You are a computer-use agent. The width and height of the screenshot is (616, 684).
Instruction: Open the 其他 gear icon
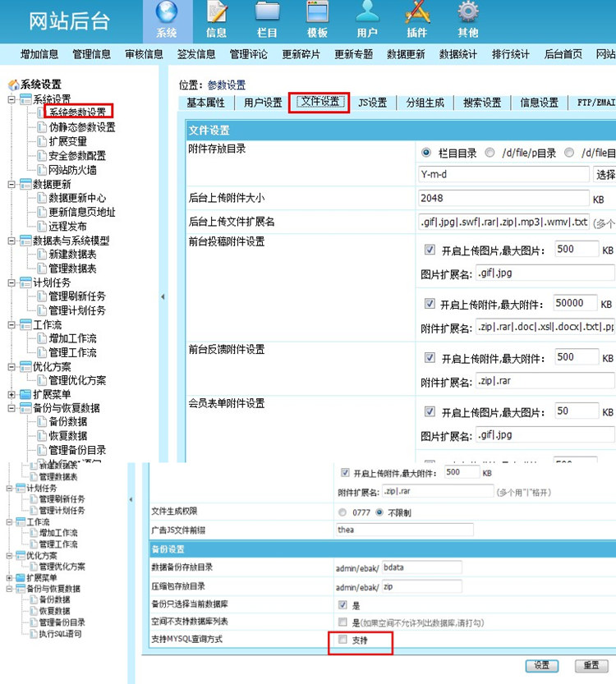[467, 14]
